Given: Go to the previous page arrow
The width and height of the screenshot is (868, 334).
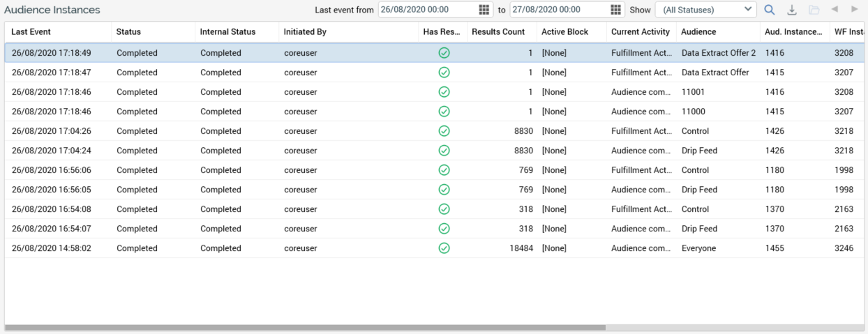Looking at the screenshot, I should coord(835,10).
